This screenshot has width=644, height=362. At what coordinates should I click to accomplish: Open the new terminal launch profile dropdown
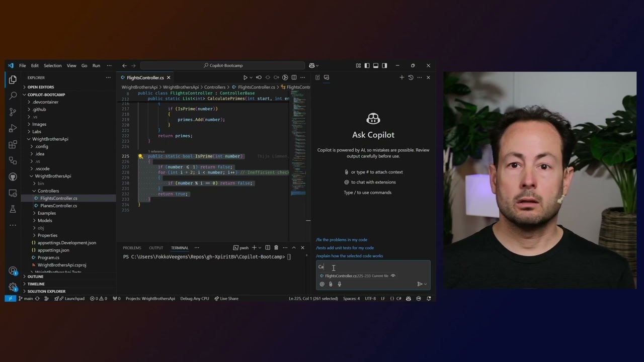click(x=260, y=247)
